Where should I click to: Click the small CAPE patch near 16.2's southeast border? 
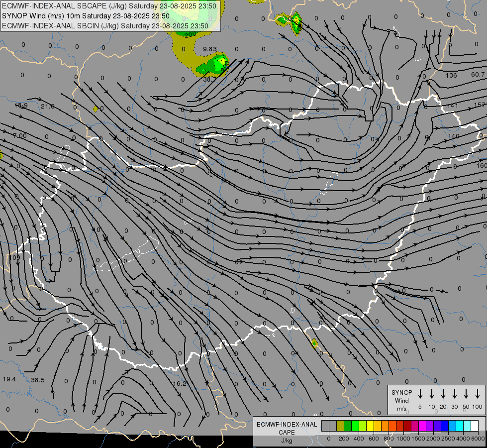point(314,343)
